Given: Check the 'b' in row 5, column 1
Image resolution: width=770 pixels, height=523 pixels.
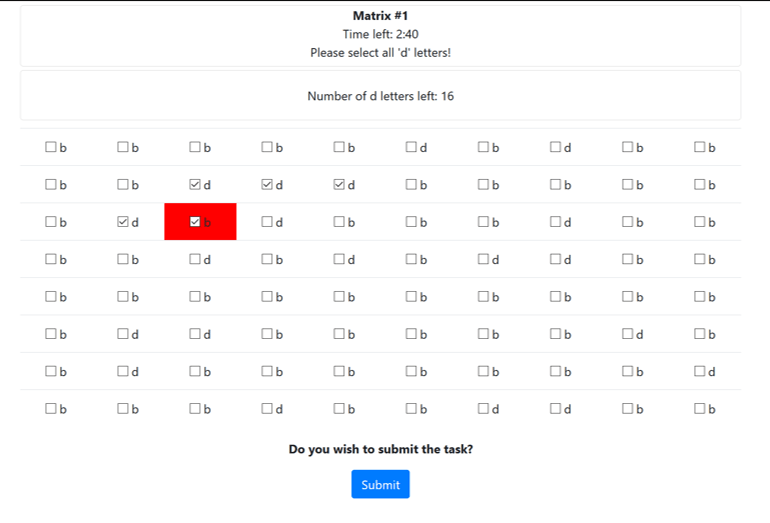Looking at the screenshot, I should (51, 297).
